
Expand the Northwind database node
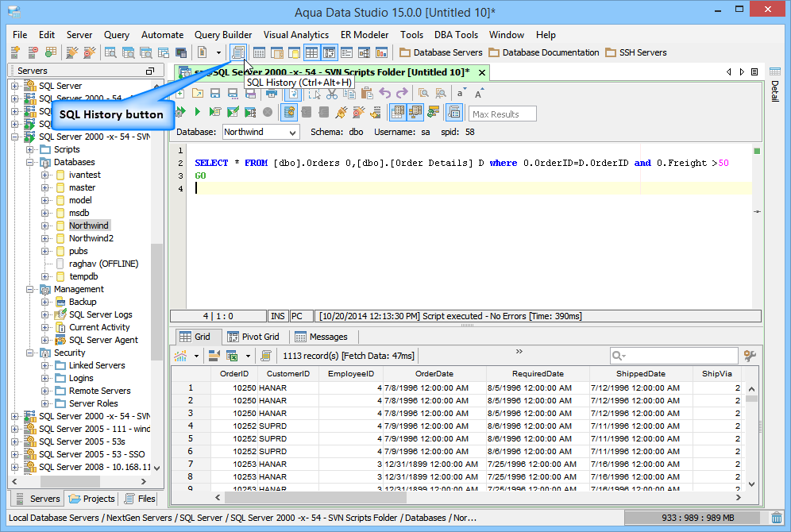coord(45,226)
